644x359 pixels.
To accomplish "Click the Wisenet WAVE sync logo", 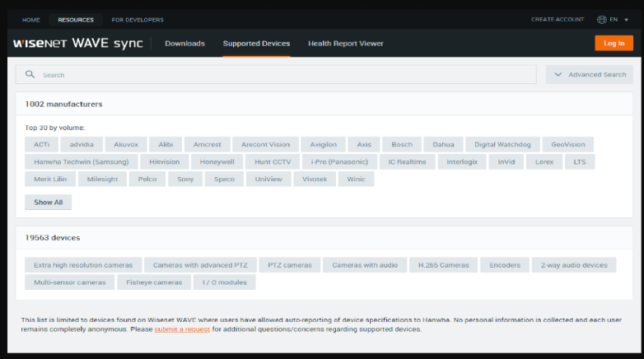I will click(78, 43).
